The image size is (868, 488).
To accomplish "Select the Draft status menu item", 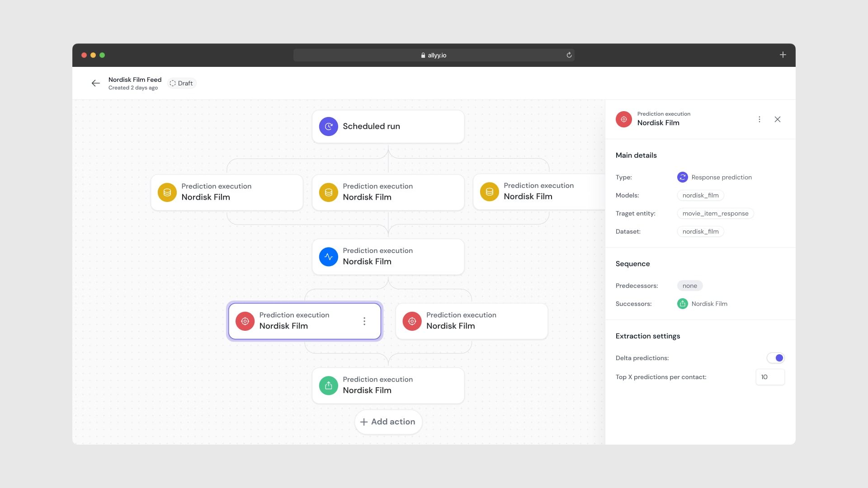I will click(x=181, y=83).
